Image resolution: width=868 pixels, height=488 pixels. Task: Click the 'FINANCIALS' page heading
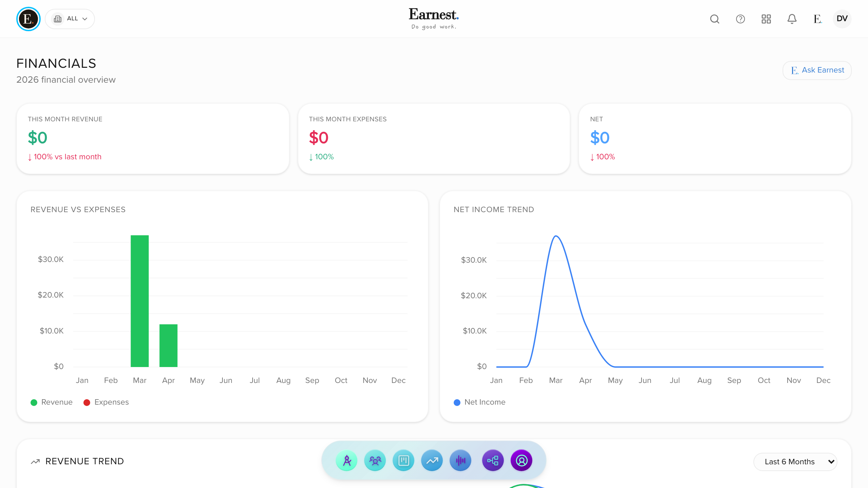(x=56, y=64)
